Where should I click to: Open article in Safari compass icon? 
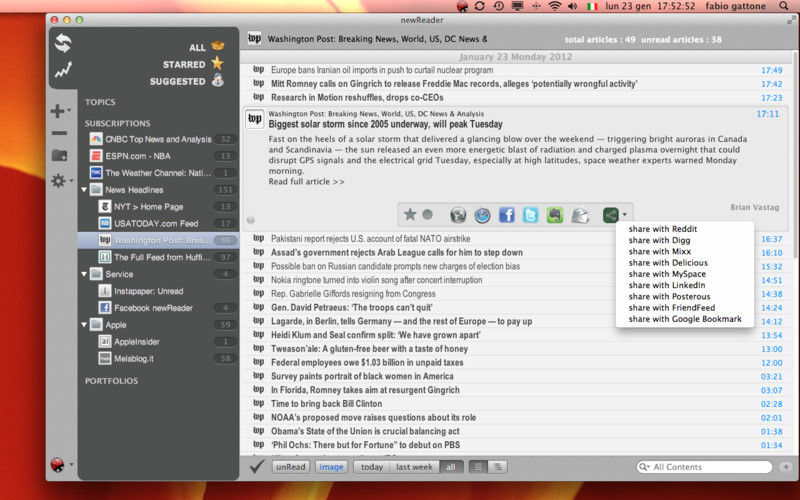tap(482, 215)
